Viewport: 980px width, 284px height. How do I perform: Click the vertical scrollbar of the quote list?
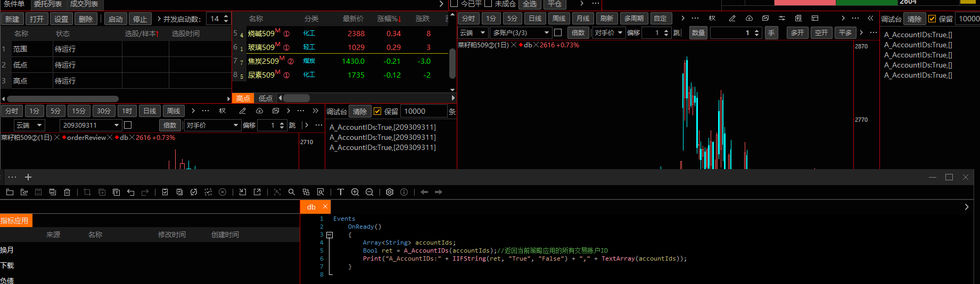pos(452,63)
